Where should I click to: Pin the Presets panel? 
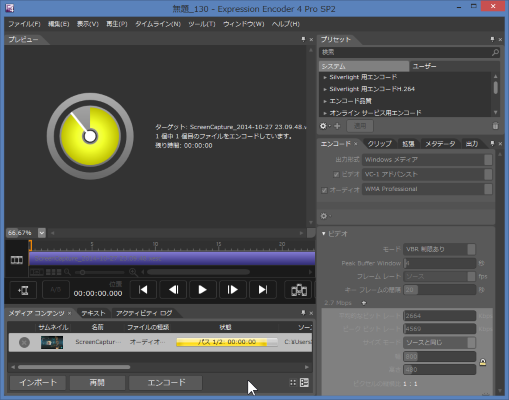tap(492, 39)
